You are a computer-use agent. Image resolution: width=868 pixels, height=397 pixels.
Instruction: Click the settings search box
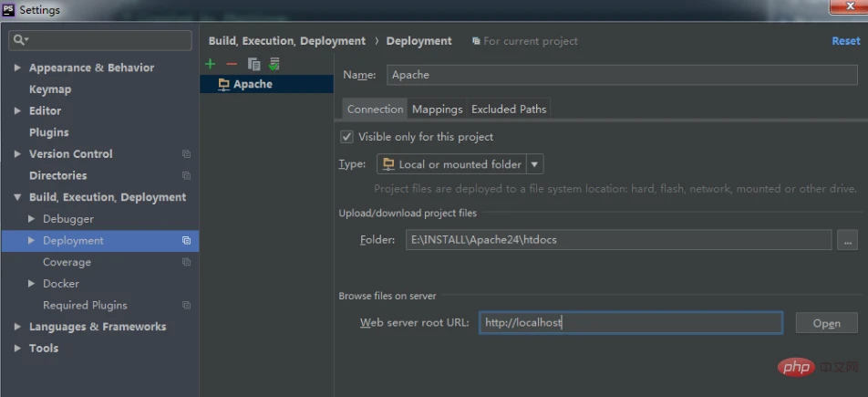[x=100, y=40]
